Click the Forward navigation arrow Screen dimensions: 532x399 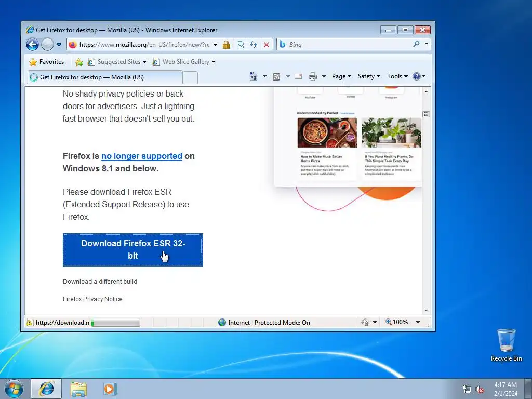point(47,45)
